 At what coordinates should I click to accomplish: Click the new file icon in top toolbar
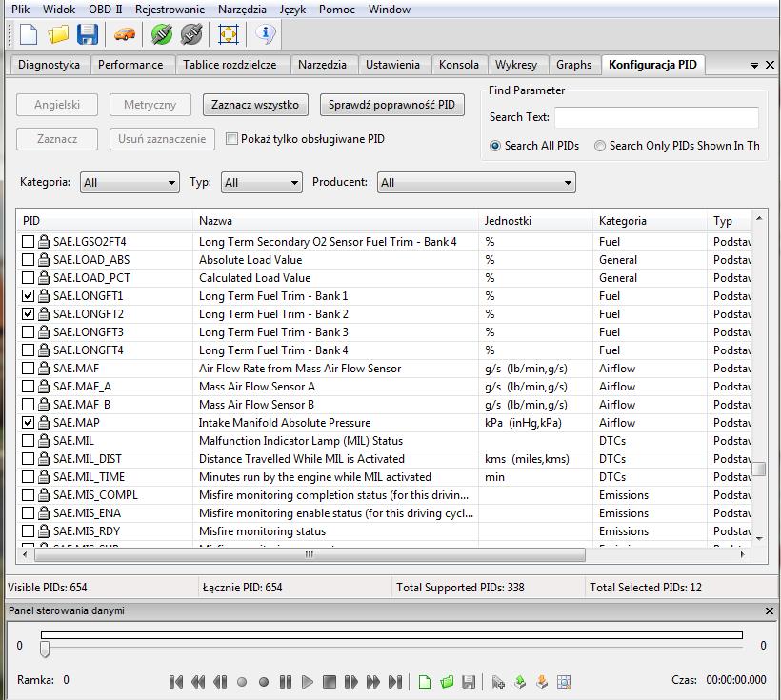point(29,35)
